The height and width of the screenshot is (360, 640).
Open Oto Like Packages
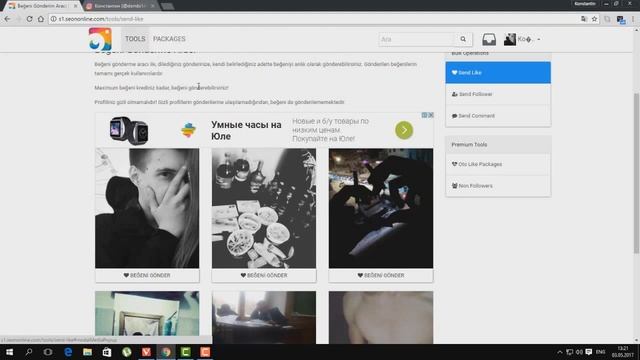[x=498, y=164]
